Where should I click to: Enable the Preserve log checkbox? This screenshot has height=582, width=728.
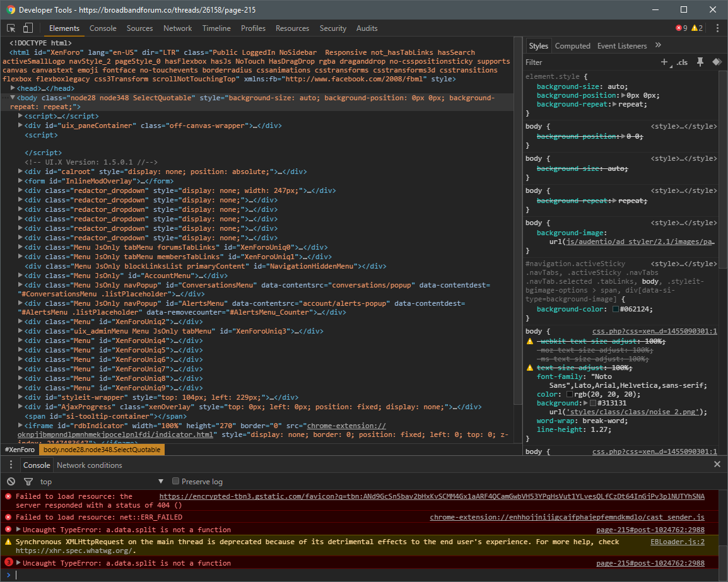click(x=177, y=481)
